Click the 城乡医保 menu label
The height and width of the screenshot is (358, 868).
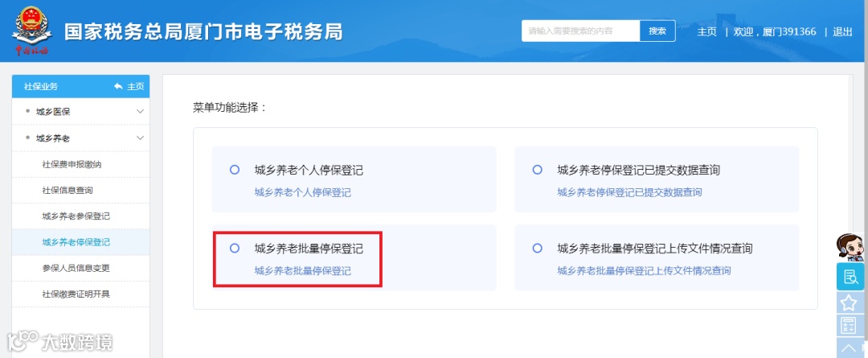(53, 112)
